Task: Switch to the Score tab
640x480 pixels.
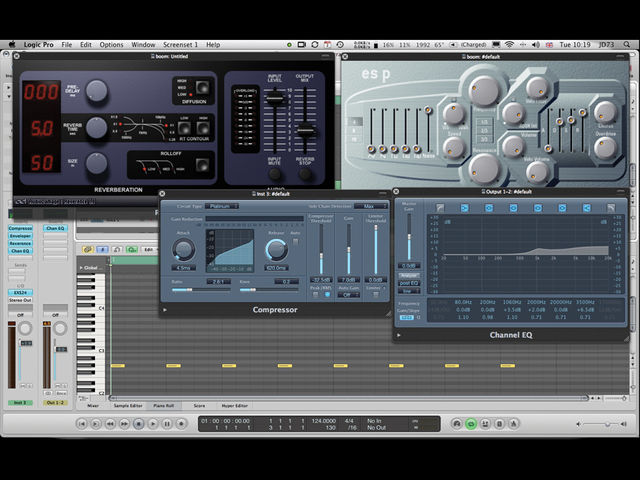Action: point(199,406)
